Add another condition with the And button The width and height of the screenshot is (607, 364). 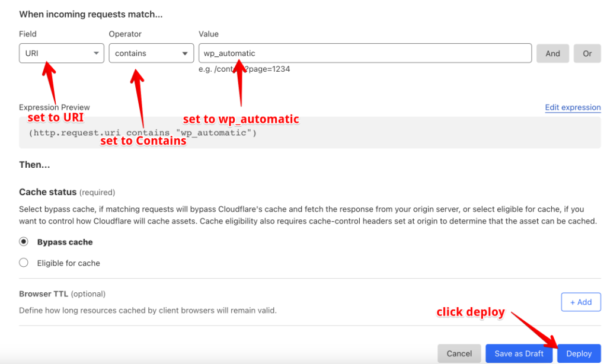click(x=552, y=53)
